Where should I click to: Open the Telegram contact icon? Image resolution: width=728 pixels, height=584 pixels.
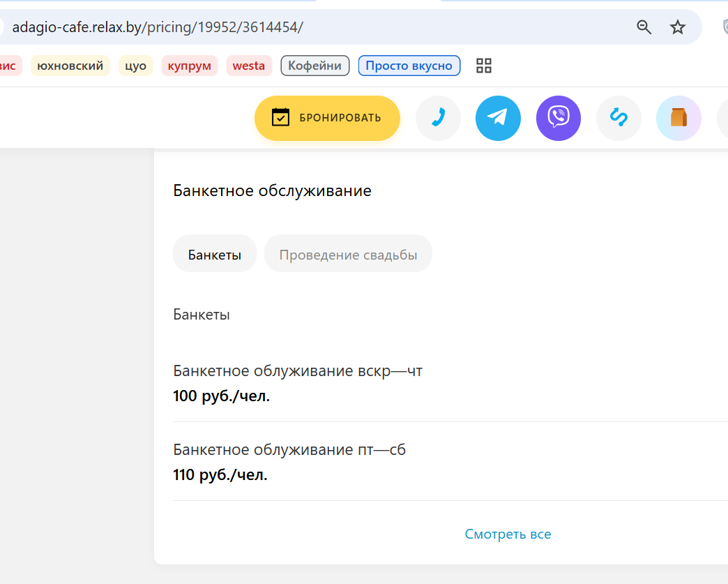(498, 118)
